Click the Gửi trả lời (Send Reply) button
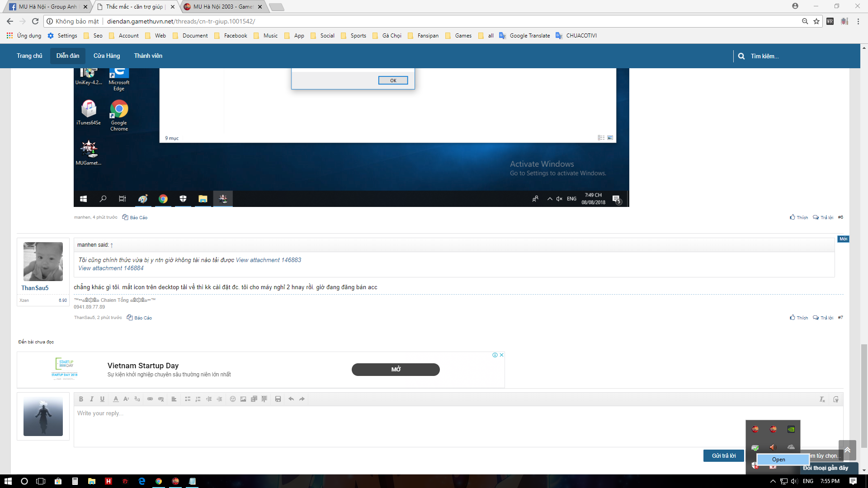 [x=724, y=455]
